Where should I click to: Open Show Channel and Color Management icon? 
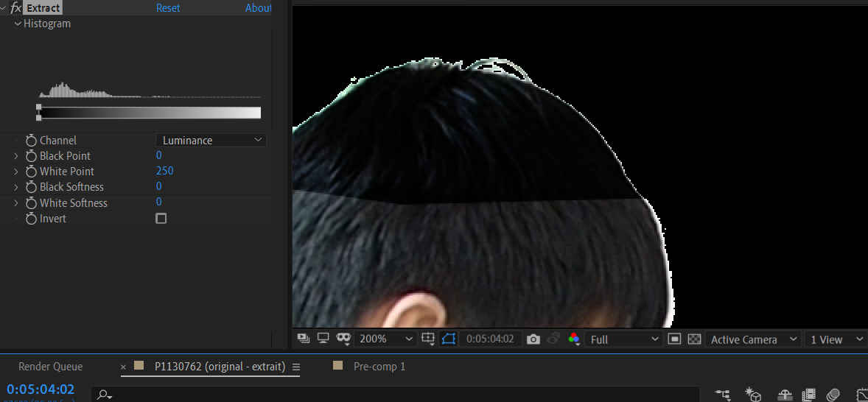(574, 339)
